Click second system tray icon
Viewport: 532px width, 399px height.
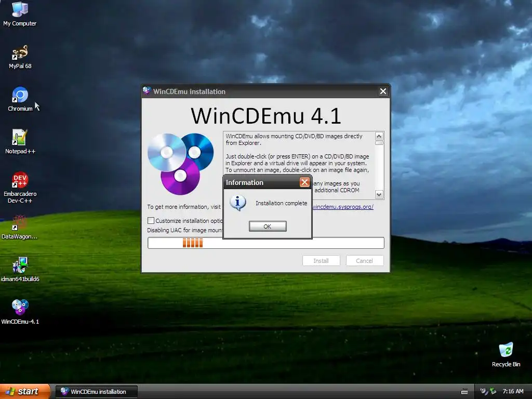tap(493, 392)
